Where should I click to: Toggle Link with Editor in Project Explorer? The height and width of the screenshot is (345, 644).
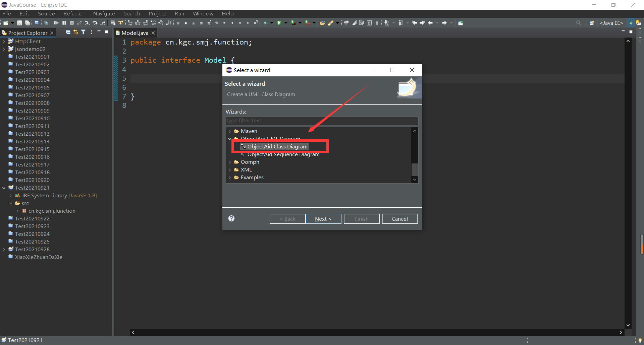pos(76,32)
